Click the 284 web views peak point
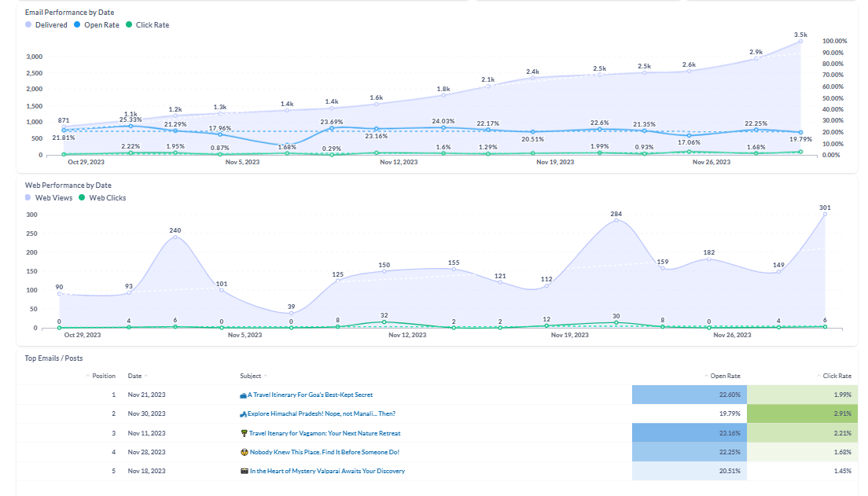The image size is (868, 496). tap(616, 220)
